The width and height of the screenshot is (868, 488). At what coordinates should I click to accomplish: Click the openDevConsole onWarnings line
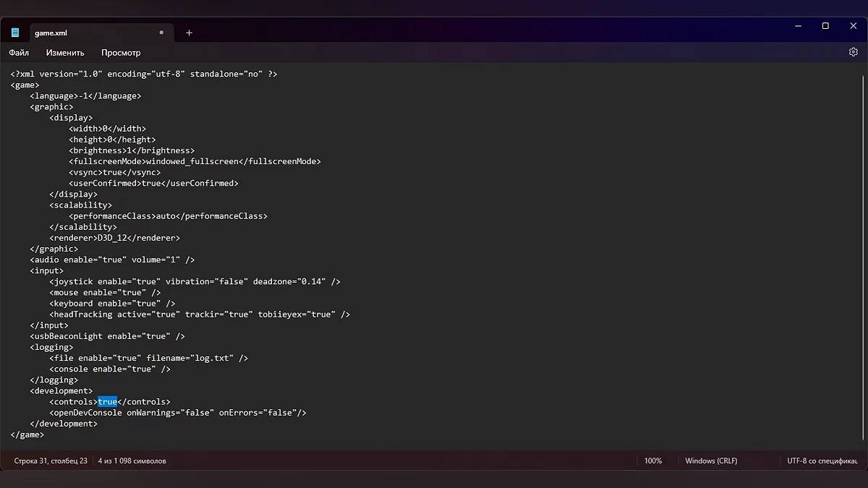click(178, 413)
